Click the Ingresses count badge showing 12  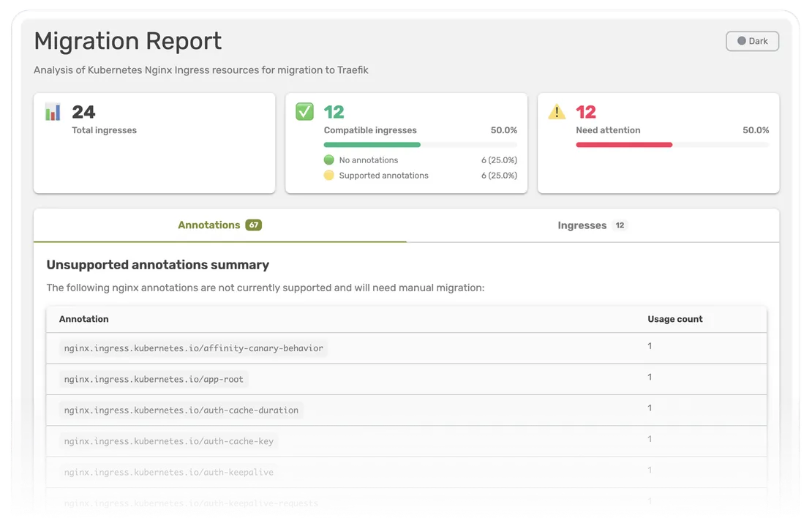click(620, 225)
